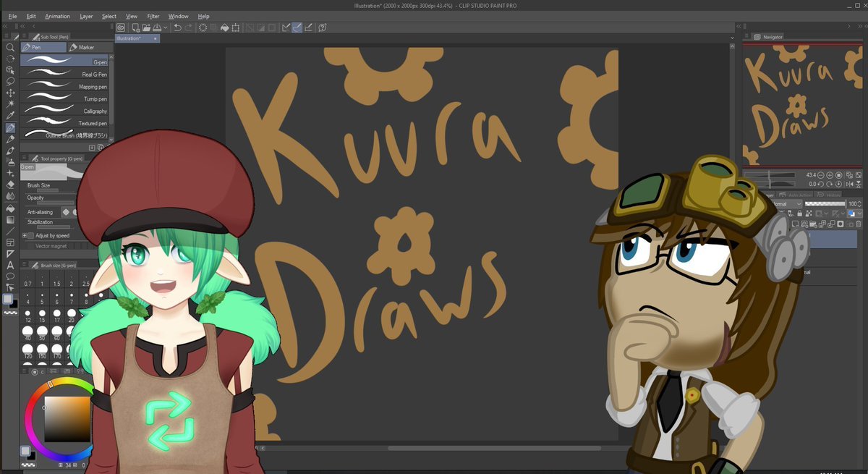
Task: Click the delete layer trash icon
Action: (859, 224)
